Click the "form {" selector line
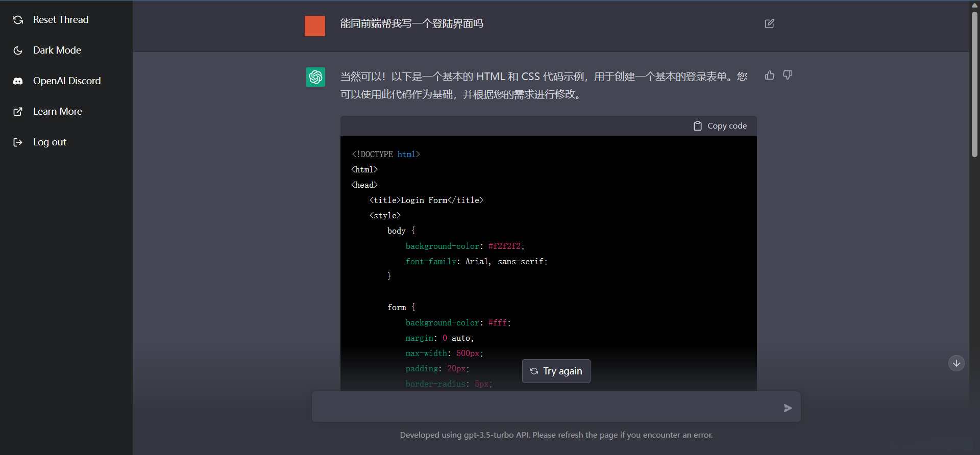 (401, 308)
